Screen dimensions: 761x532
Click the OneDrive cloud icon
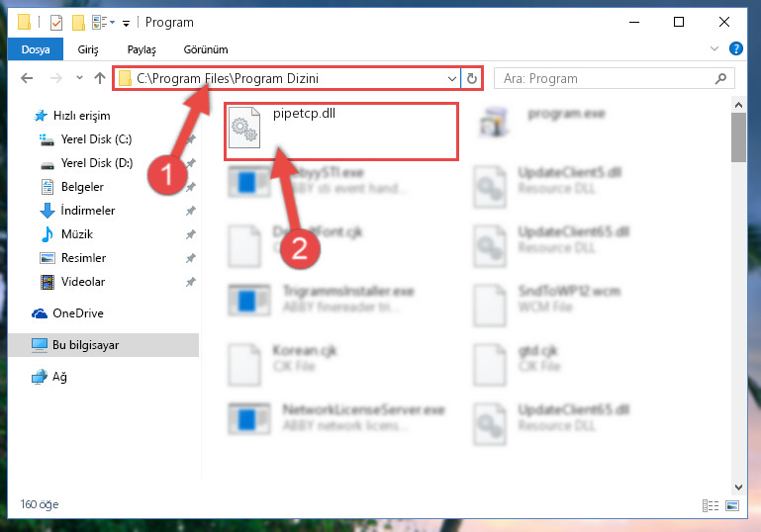click(40, 313)
